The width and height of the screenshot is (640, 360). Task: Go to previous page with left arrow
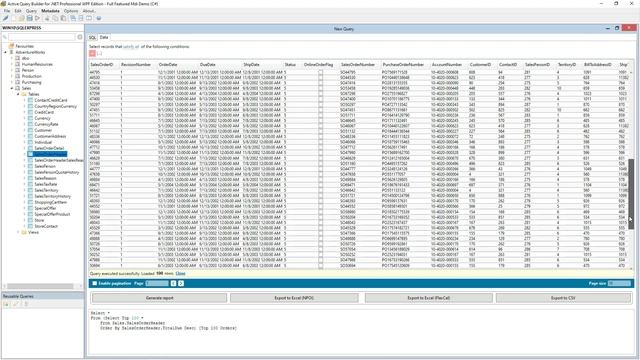[173, 283]
